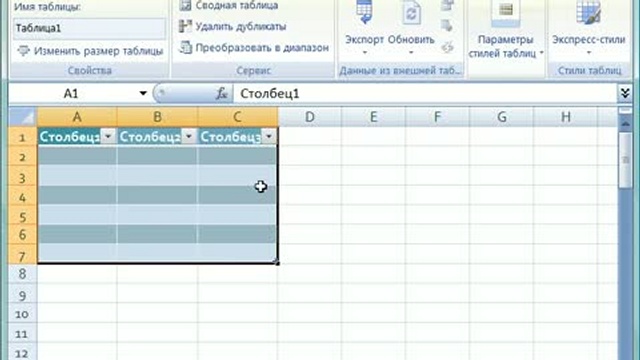Viewport: 640px width, 360px height.
Task: Click Изменить размер таблицы label
Action: 98,51
